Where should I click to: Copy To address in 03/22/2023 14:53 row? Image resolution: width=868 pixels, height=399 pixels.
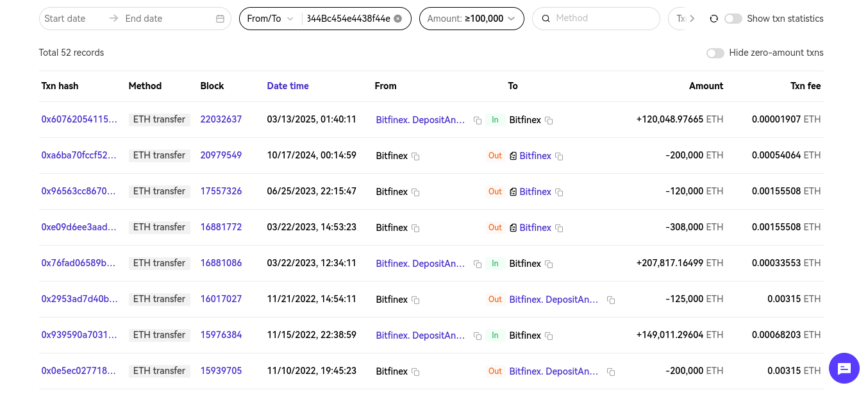[559, 228]
